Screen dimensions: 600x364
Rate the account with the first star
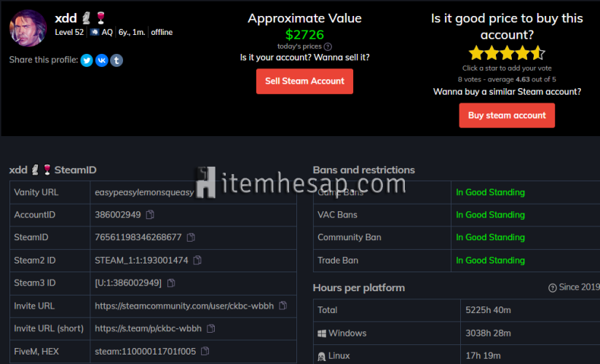coord(476,53)
